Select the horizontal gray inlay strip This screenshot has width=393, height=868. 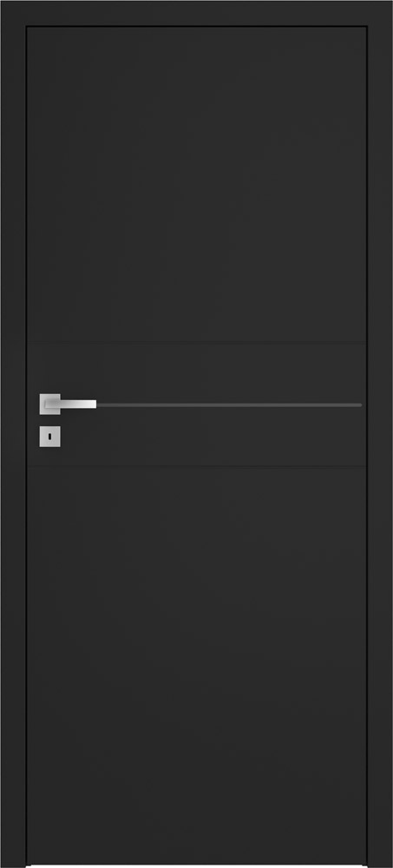[229, 404]
